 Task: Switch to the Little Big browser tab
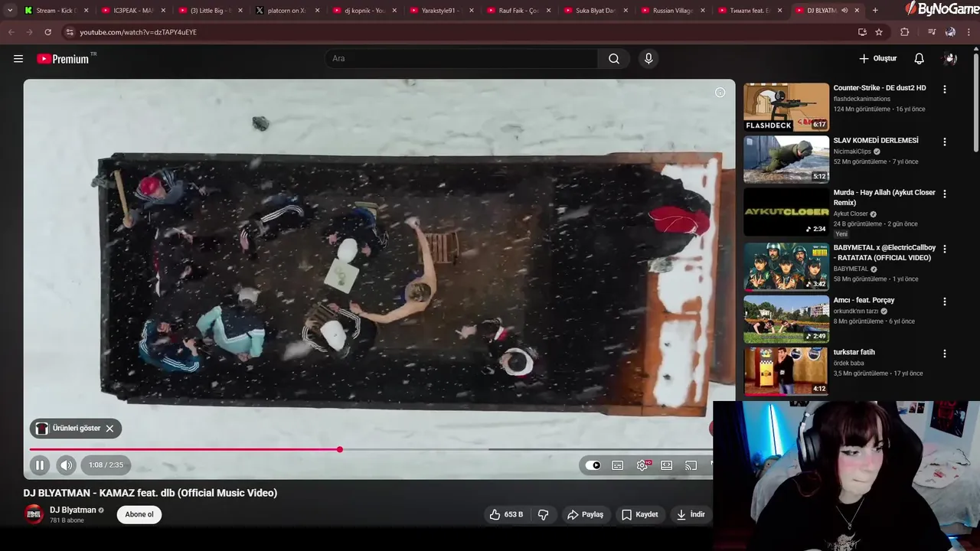coord(209,11)
